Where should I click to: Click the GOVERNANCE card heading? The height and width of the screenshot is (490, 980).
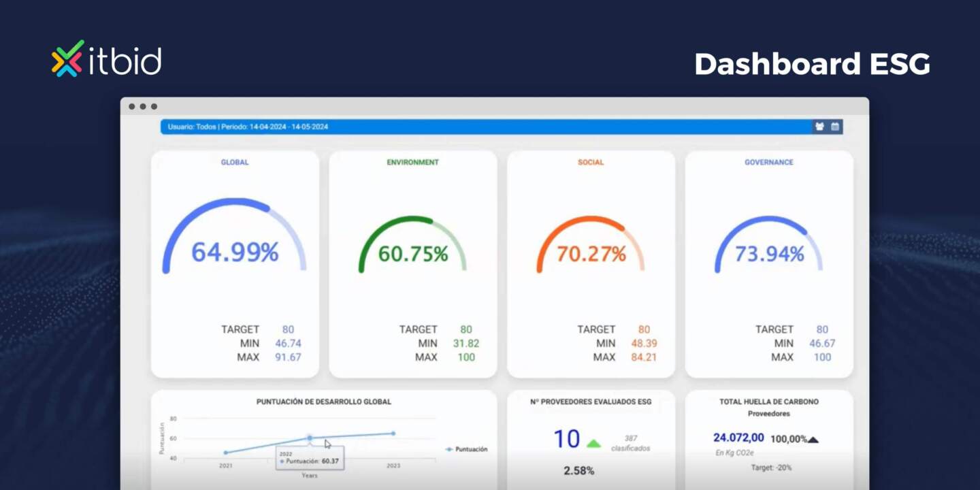768,163
